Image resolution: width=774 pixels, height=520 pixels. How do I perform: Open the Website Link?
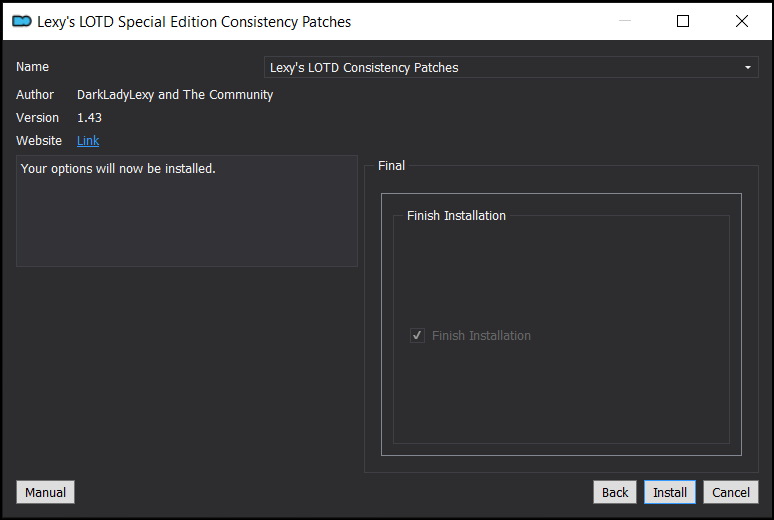click(88, 141)
